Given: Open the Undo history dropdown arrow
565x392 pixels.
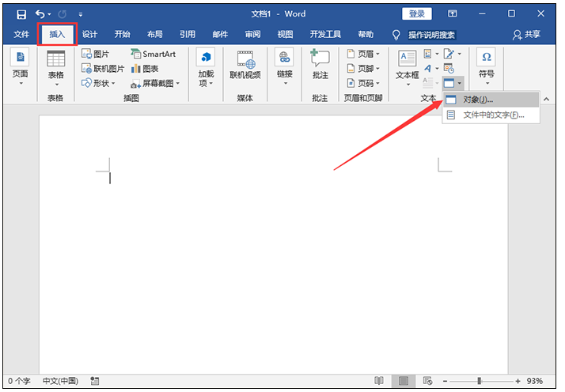Looking at the screenshot, I should (49, 15).
